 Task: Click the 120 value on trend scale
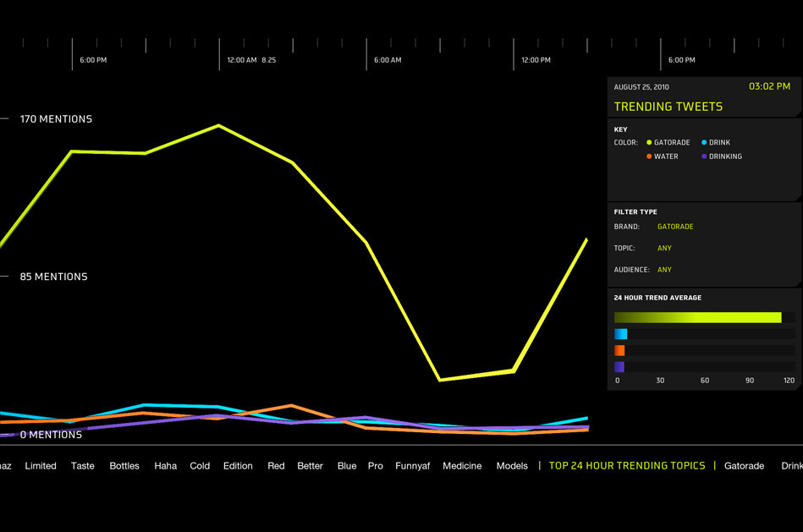coord(789,381)
